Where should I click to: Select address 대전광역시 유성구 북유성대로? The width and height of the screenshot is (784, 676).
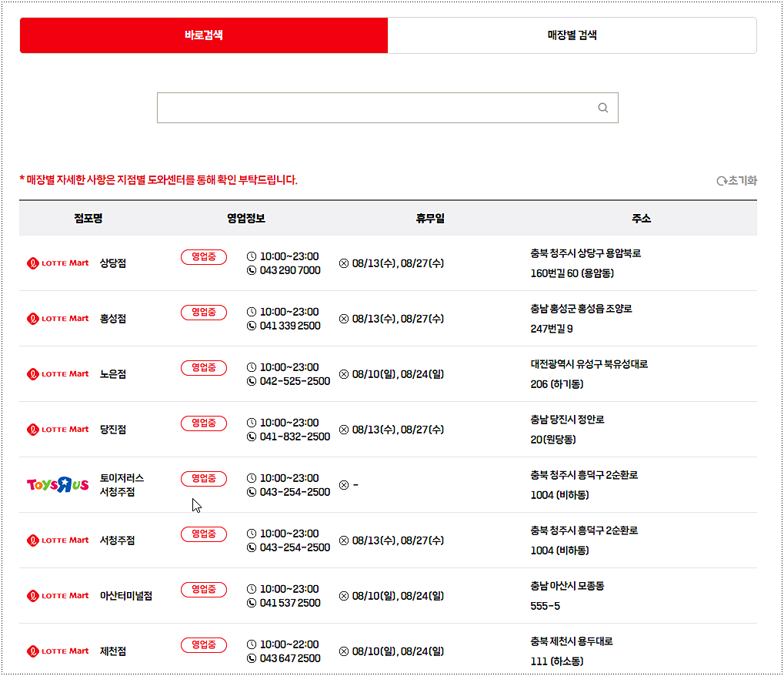[x=589, y=365]
